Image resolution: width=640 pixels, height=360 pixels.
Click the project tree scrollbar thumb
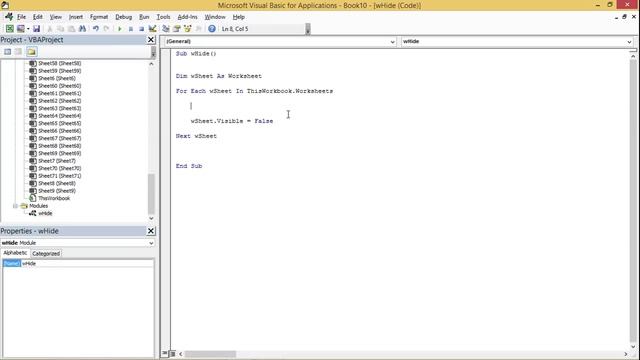point(151,194)
